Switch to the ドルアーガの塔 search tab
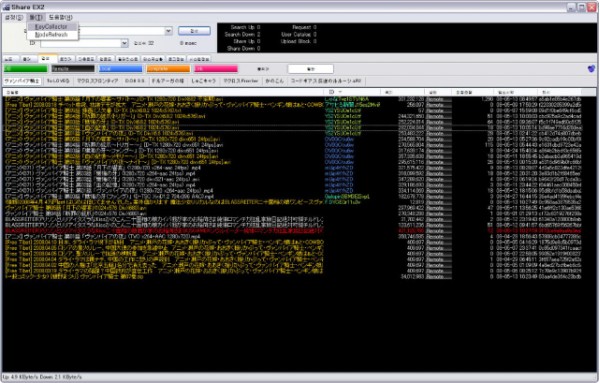 [x=168, y=81]
